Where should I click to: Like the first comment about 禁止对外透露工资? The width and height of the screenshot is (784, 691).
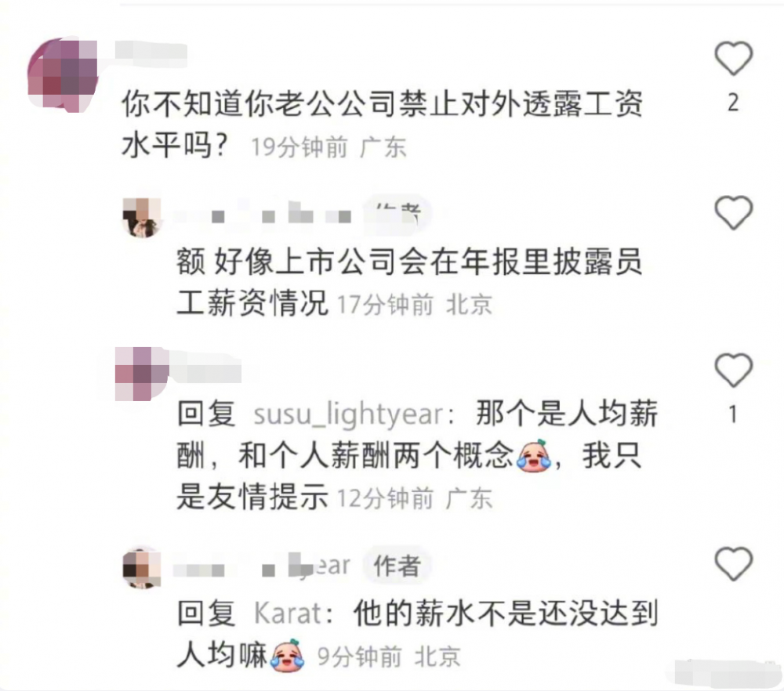[x=734, y=59]
